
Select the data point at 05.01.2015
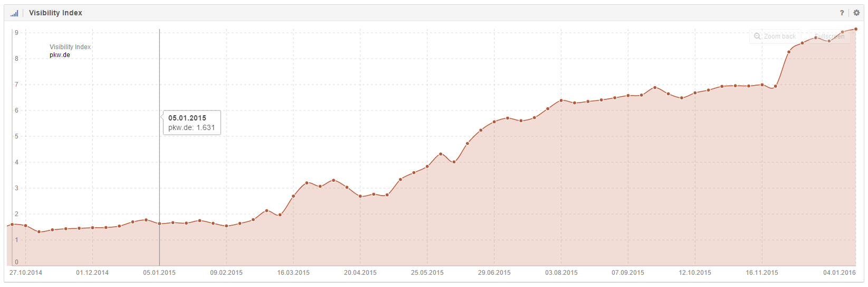point(159,224)
